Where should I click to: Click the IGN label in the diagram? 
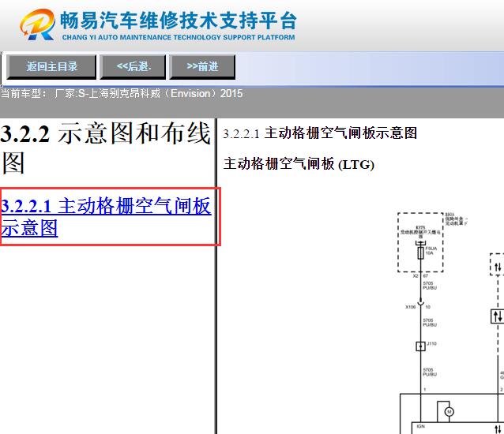coord(420,426)
